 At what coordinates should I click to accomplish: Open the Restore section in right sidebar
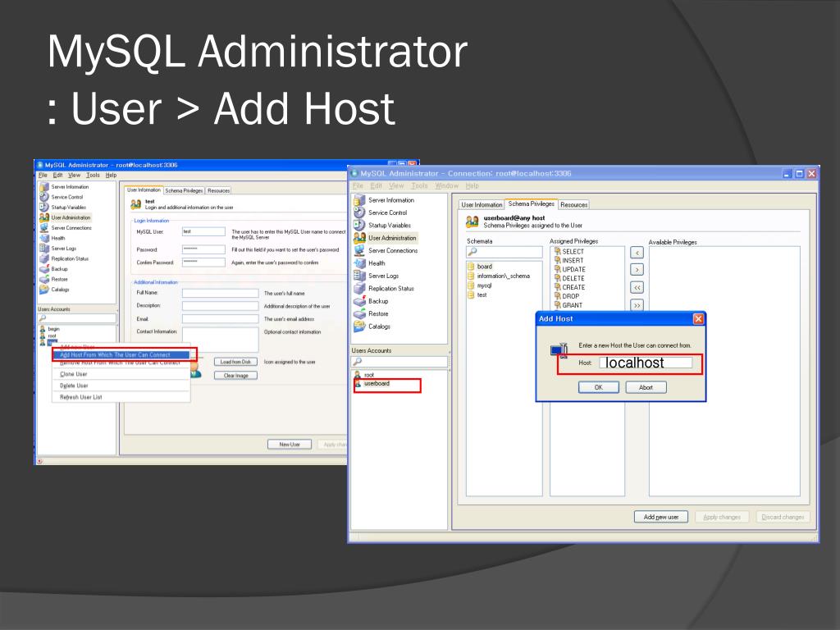(359, 314)
